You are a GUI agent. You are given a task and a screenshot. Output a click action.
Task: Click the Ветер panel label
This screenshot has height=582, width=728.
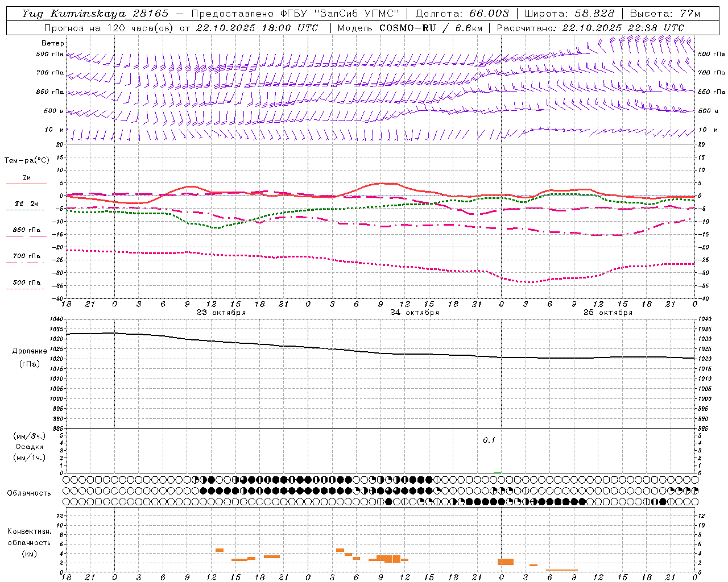tap(53, 43)
